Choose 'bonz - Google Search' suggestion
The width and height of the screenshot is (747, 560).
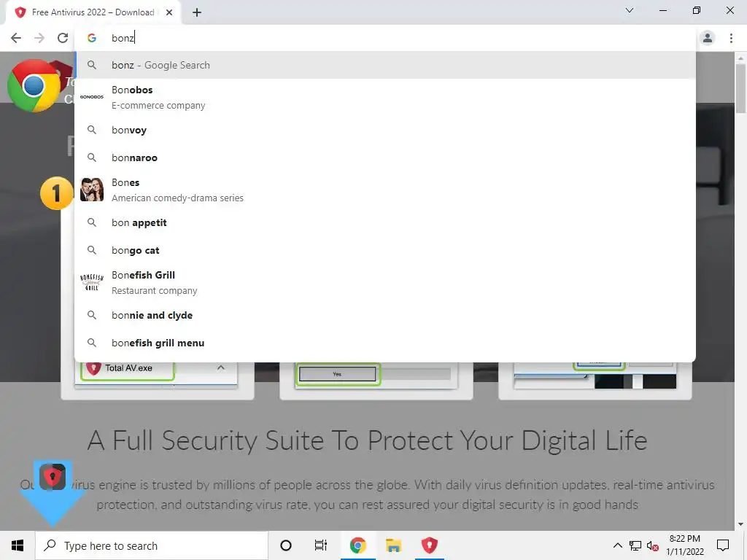point(385,65)
